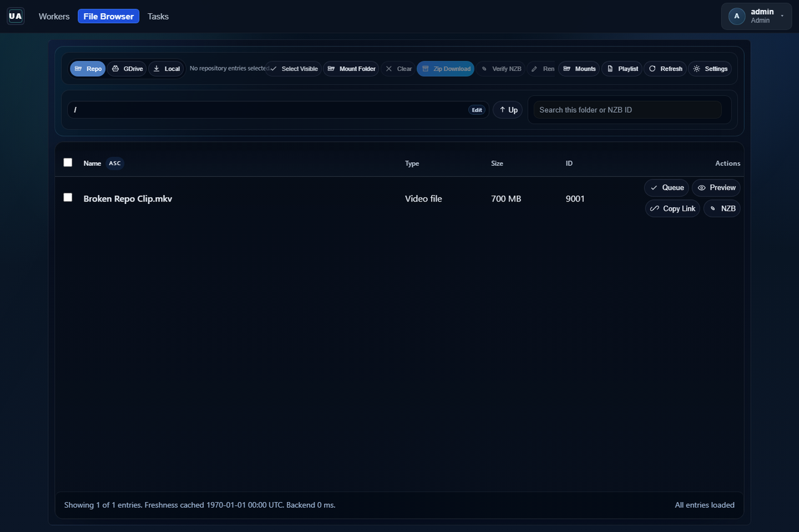Image resolution: width=799 pixels, height=532 pixels.
Task: Toggle the select-all checkbox in header
Action: 68,163
